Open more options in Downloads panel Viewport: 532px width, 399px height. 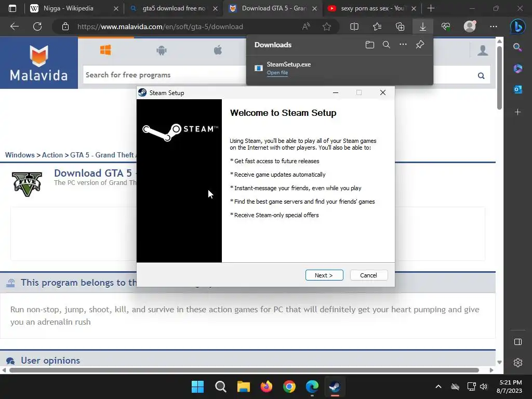[x=403, y=45]
